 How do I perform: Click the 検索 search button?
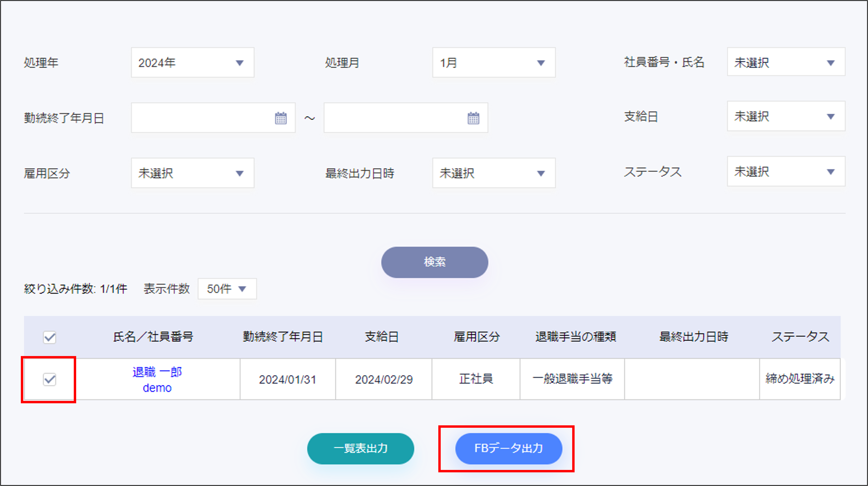434,262
